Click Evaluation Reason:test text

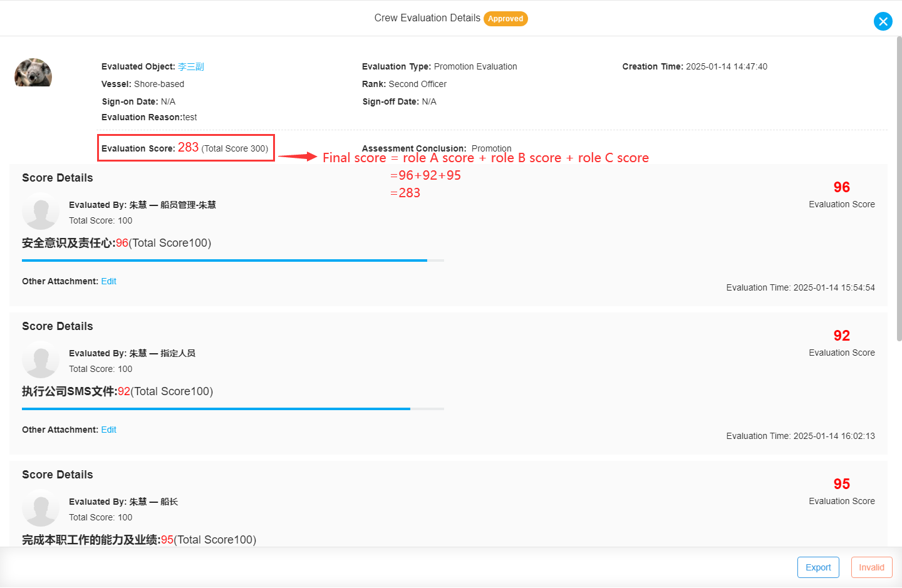[149, 117]
